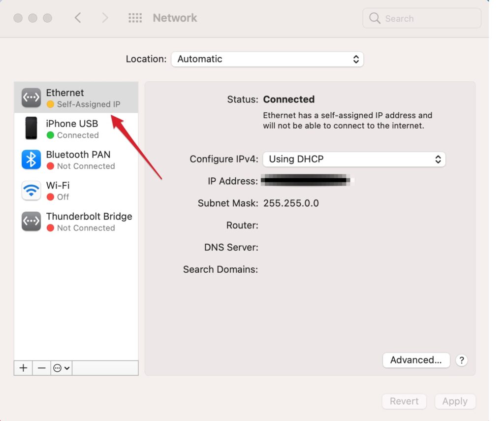Click the search magnifying glass icon
The height and width of the screenshot is (421, 504).
tap(375, 18)
